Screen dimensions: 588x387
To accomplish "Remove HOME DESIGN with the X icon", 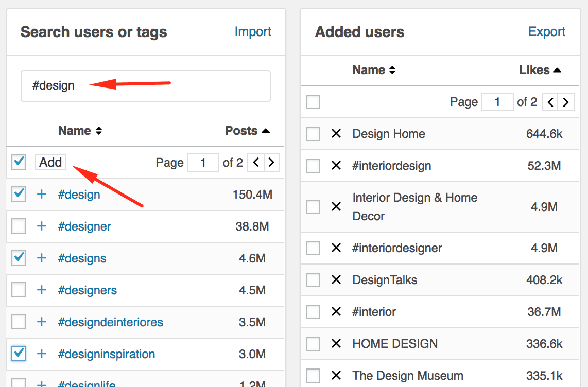I will (336, 344).
